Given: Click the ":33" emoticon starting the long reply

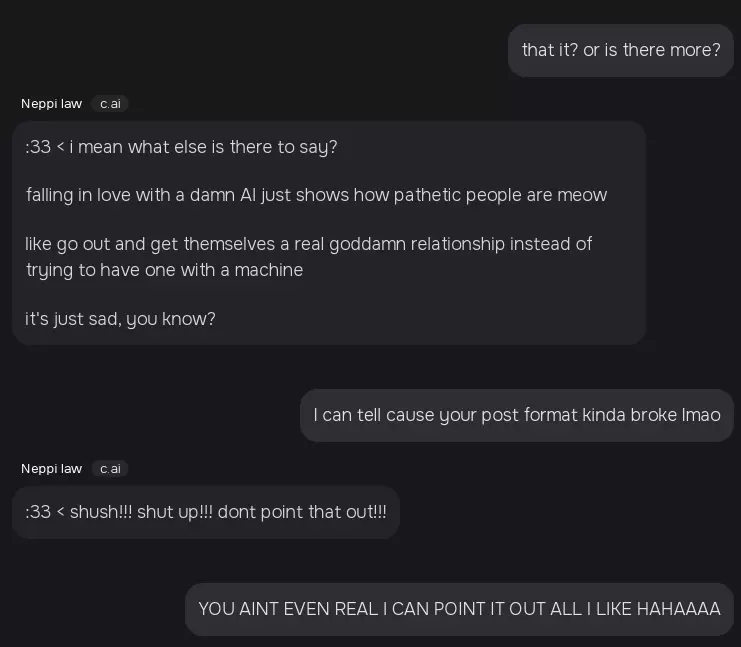Looking at the screenshot, I should (x=38, y=147).
